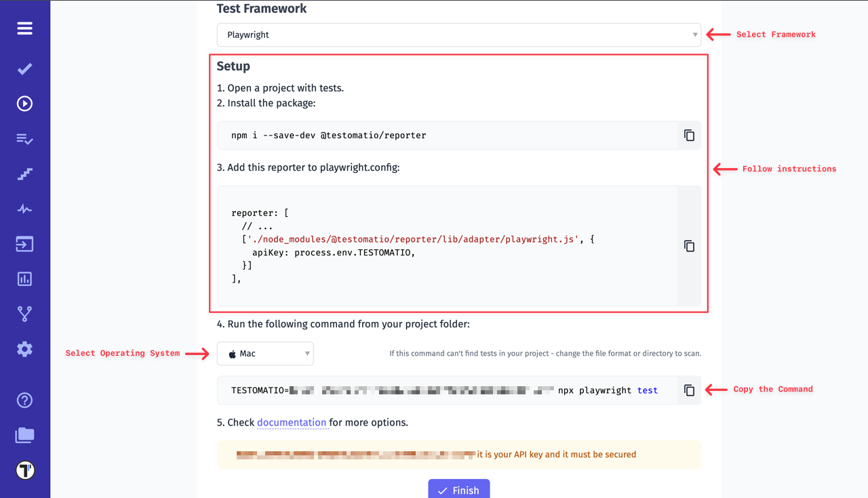Copy the playwright.config reporter snippet

(x=689, y=246)
